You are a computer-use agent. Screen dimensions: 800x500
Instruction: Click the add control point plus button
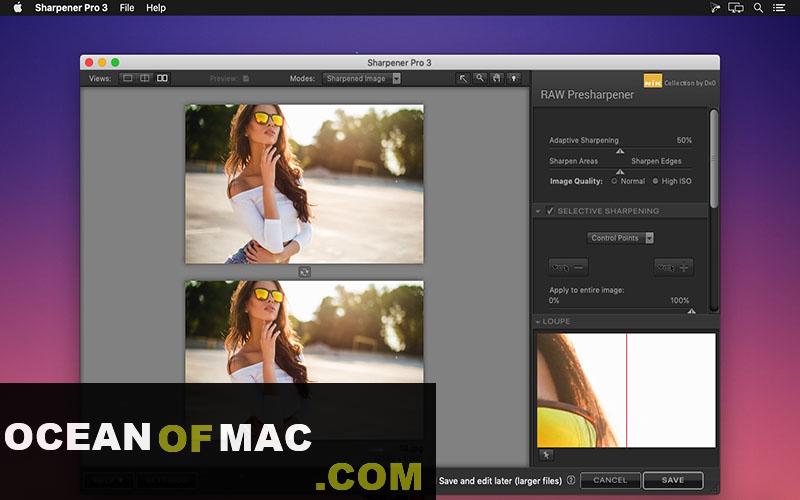click(x=673, y=267)
